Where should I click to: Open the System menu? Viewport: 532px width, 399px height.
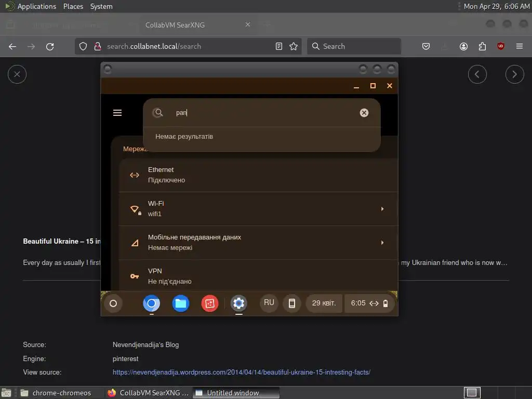tap(101, 6)
